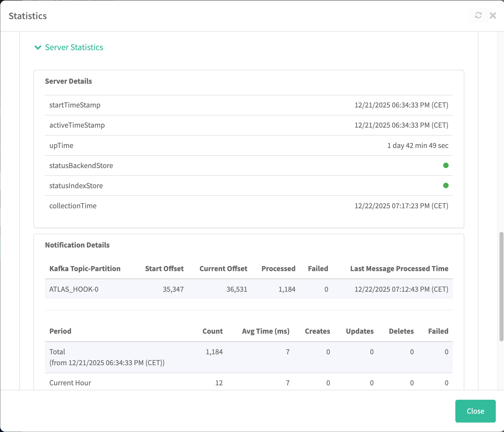Click the green Close button
The height and width of the screenshot is (432, 504).
(475, 411)
